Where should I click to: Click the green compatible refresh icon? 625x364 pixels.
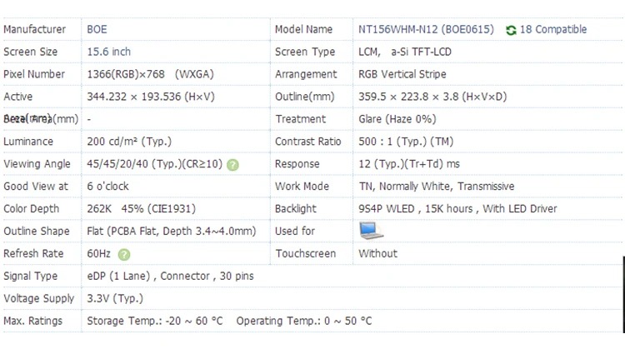point(511,30)
